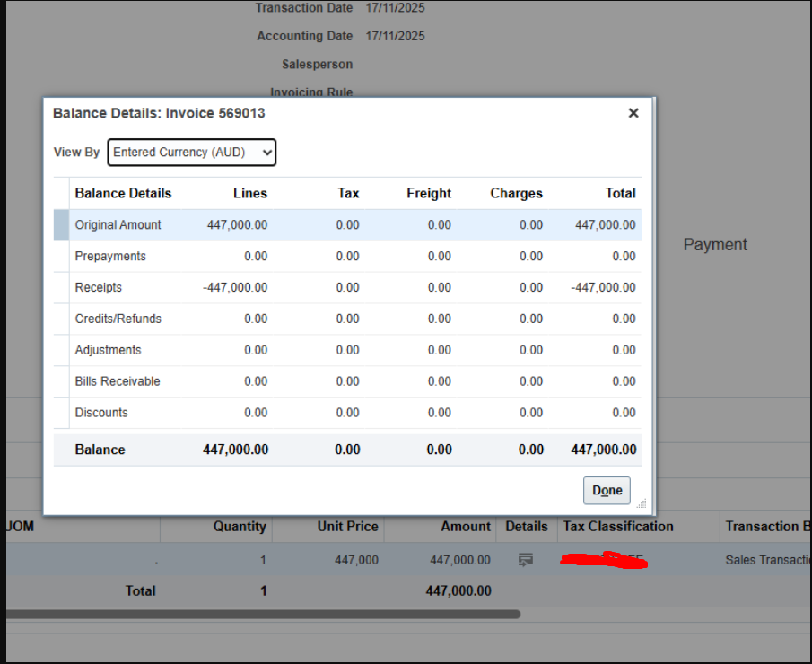
Task: Click the Tax column header
Action: click(x=348, y=193)
